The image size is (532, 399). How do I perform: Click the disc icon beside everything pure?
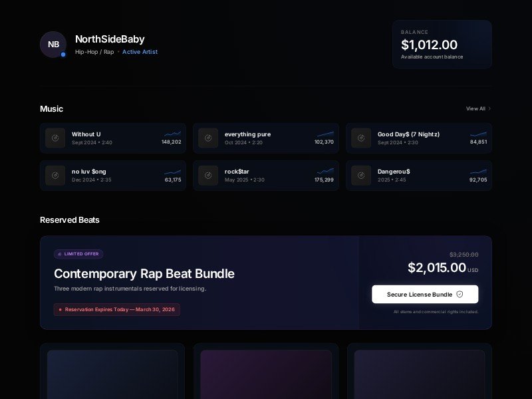(208, 138)
